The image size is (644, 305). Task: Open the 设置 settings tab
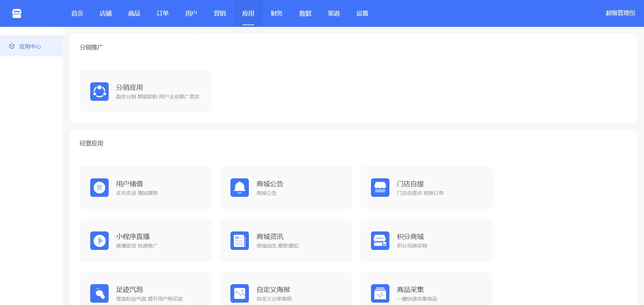[x=362, y=13]
